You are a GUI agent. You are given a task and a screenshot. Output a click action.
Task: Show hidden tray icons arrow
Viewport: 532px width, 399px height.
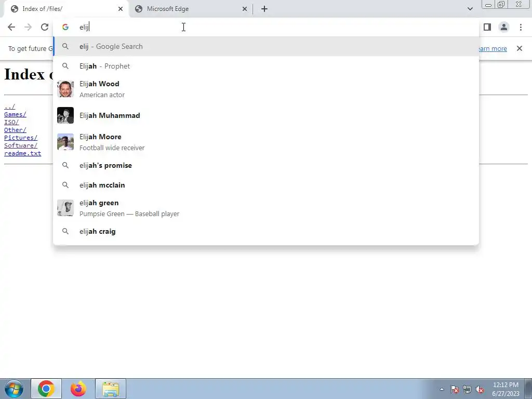(442, 390)
